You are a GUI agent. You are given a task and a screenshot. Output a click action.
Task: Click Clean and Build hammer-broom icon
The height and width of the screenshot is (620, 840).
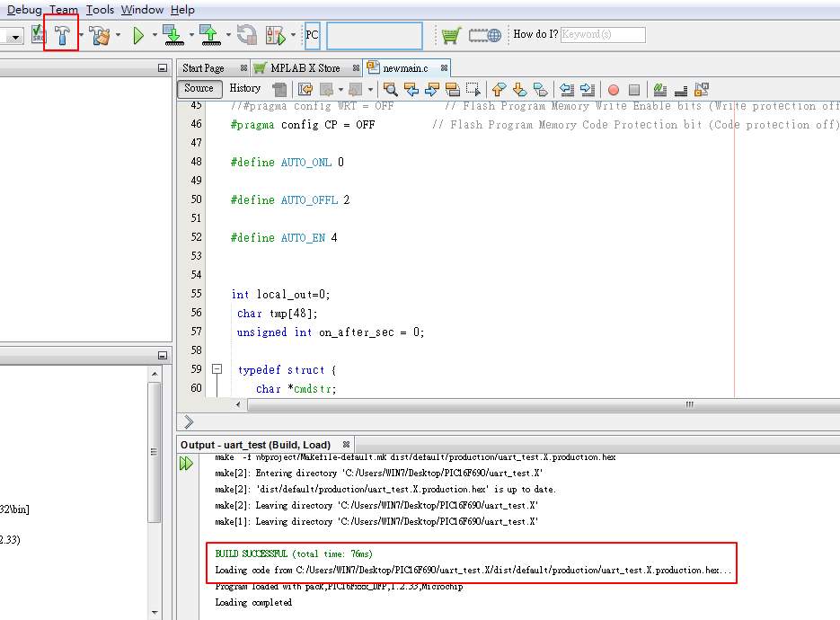[101, 35]
